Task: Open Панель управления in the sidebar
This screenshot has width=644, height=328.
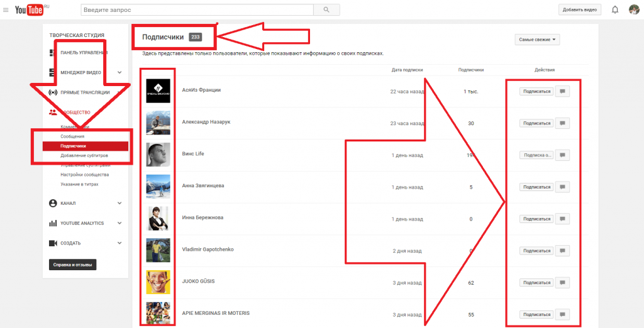Action: [84, 53]
